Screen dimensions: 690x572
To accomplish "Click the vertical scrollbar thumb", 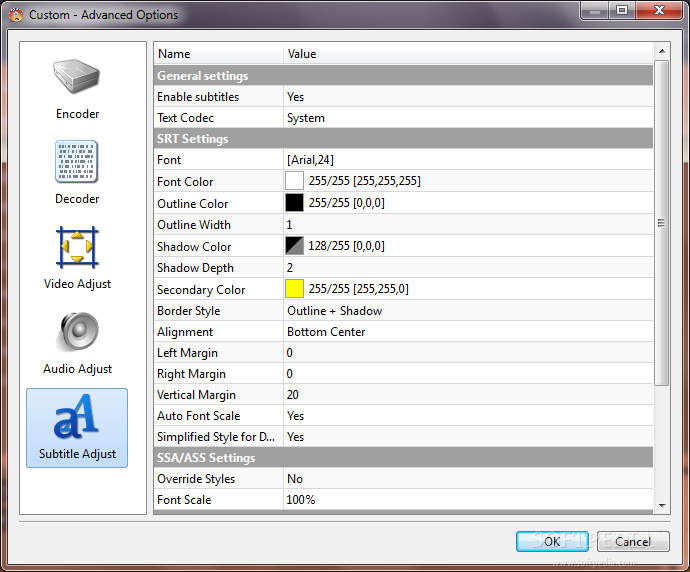I will point(662,223).
